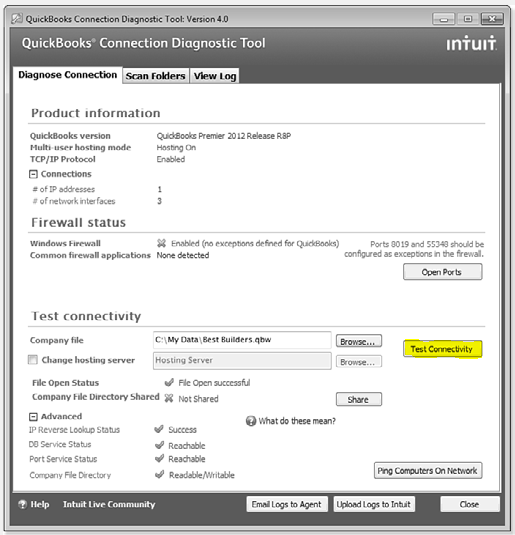Switch to the Scan Folders tab
This screenshot has width=515, height=535.
pyautogui.click(x=155, y=76)
